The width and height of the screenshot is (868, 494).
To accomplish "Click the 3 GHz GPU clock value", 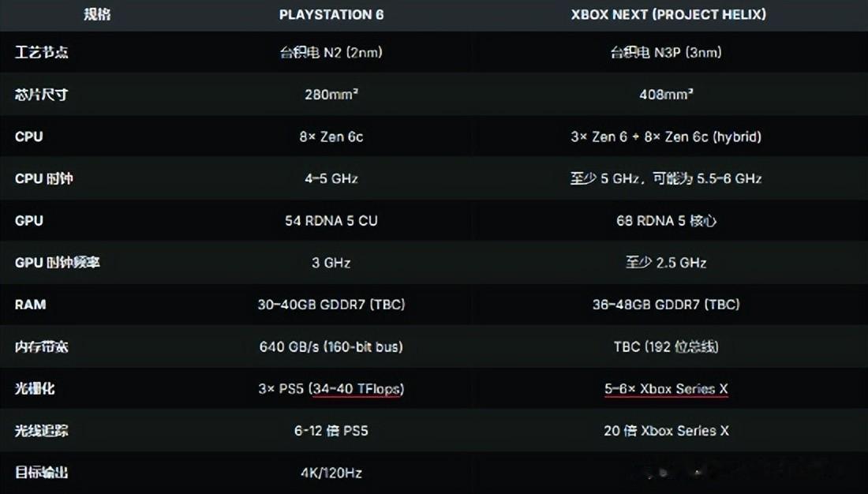I will [x=331, y=262].
